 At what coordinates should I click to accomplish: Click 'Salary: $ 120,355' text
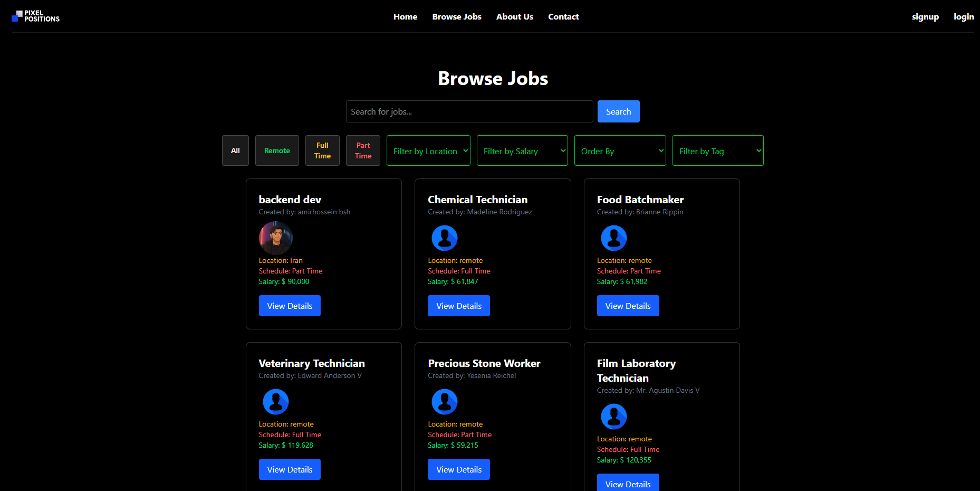[624, 460]
